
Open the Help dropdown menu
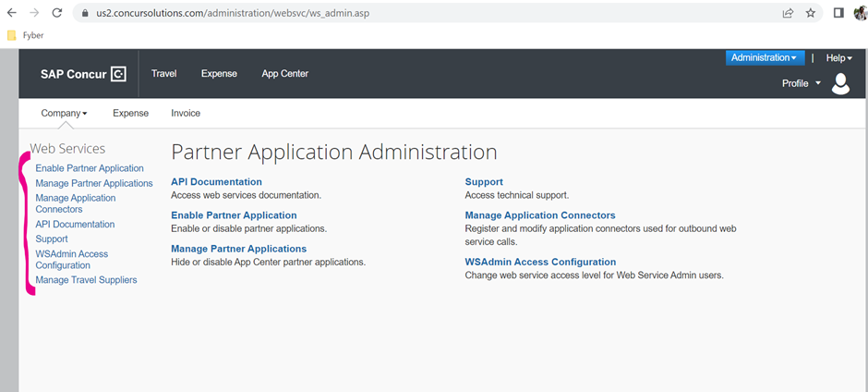(838, 57)
